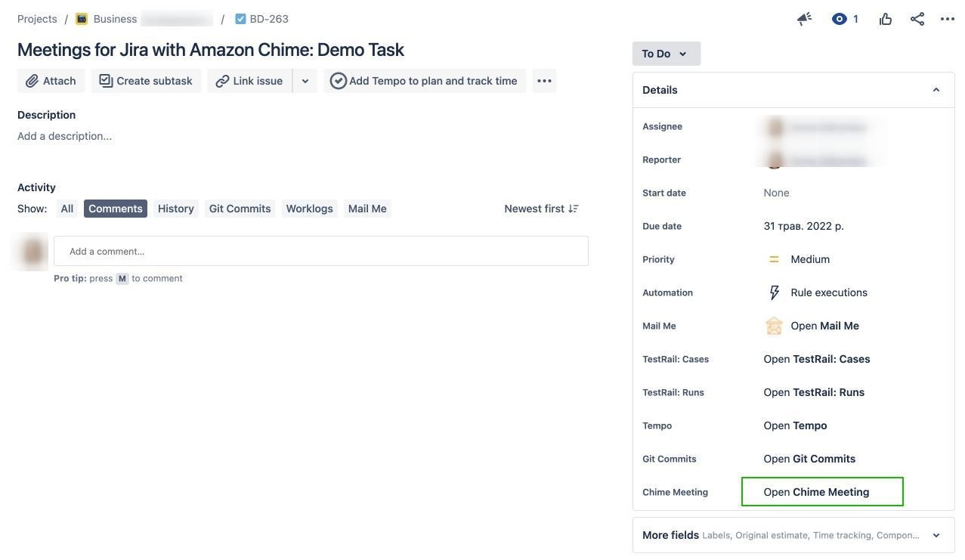The width and height of the screenshot is (965, 560).
Task: Click the feedback megaphone icon
Action: pyautogui.click(x=804, y=19)
